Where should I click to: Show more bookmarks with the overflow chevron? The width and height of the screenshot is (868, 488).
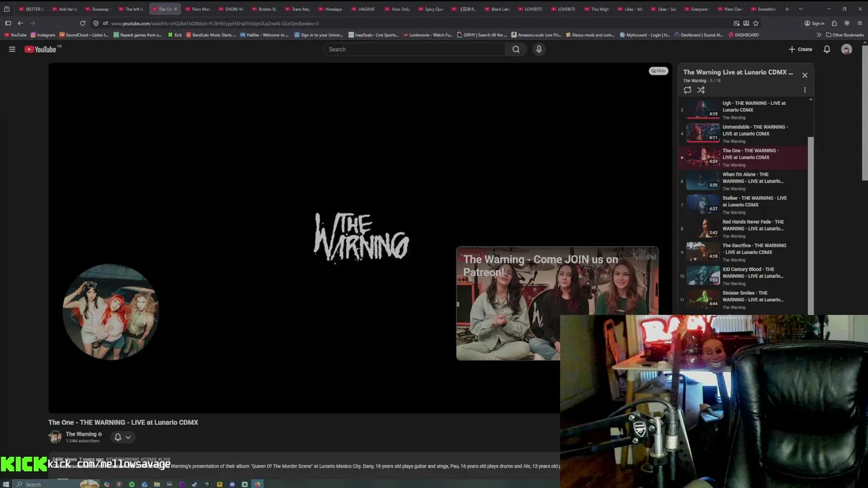[818, 35]
